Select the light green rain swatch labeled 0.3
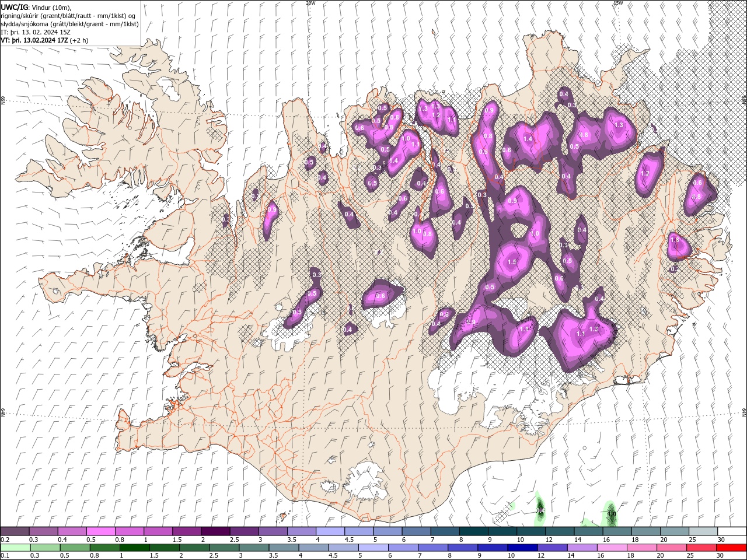747x560 pixels. (x=45, y=548)
